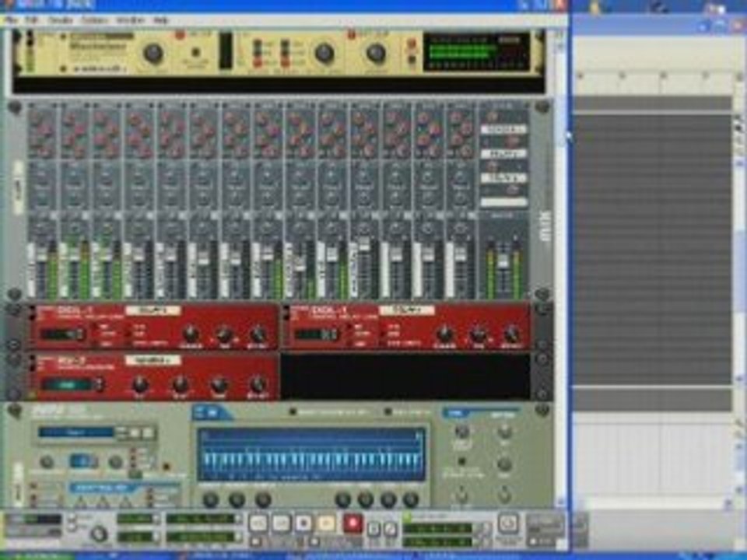Image resolution: width=747 pixels, height=560 pixels.
Task: Click the Dr. REX patch name display
Action: pyautogui.click(x=76, y=432)
